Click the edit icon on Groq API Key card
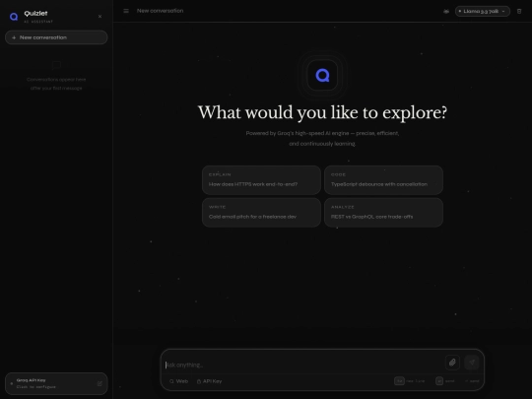 100,383
